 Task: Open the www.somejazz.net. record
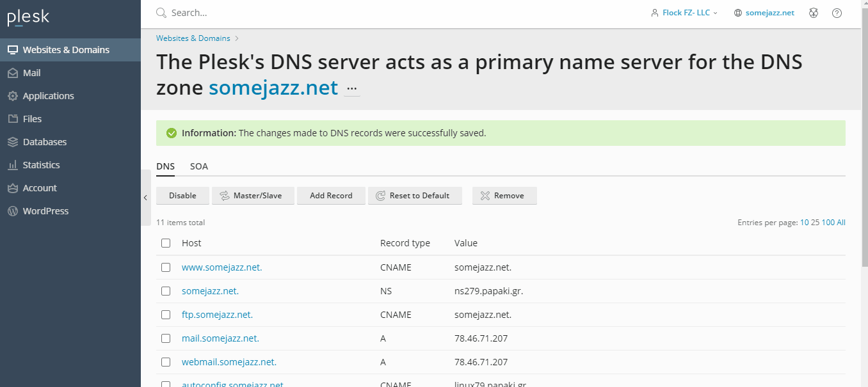point(221,267)
